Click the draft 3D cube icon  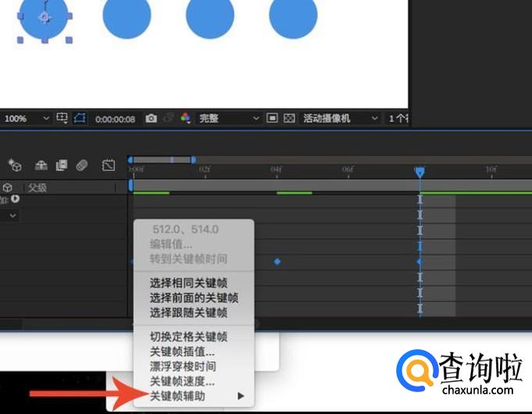(x=14, y=165)
